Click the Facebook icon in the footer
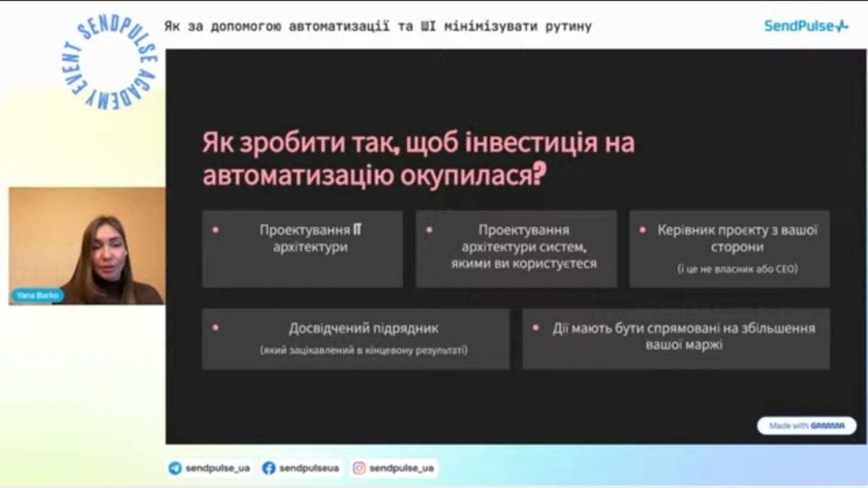868x488 pixels. click(269, 468)
